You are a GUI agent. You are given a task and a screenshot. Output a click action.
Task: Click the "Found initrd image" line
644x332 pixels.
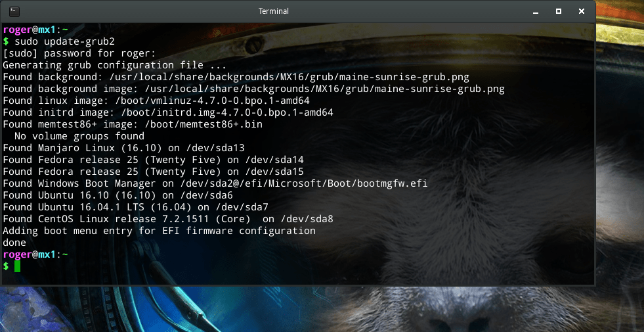[x=168, y=112]
